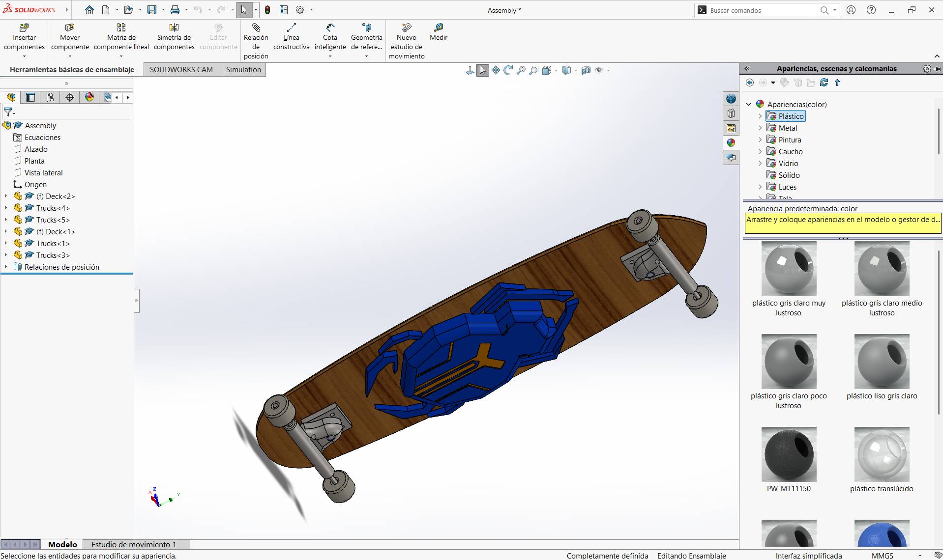Switch to the SOLIDWORKS CAM tab
The image size is (943, 560).
(181, 69)
